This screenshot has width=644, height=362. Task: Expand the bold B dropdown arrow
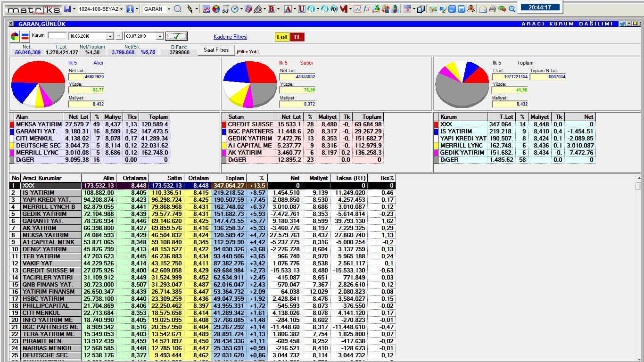[279, 9]
